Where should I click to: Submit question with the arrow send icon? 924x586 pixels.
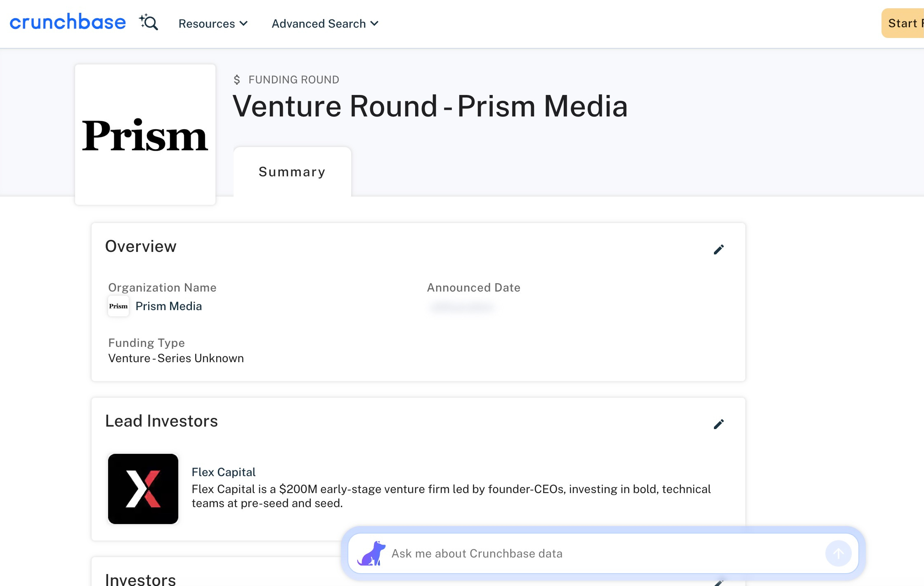pyautogui.click(x=838, y=553)
